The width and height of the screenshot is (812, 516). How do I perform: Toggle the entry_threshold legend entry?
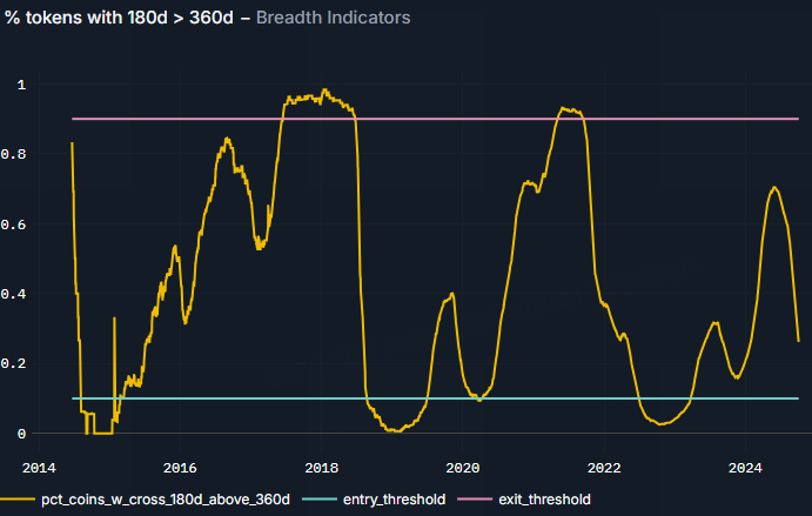(x=374, y=499)
